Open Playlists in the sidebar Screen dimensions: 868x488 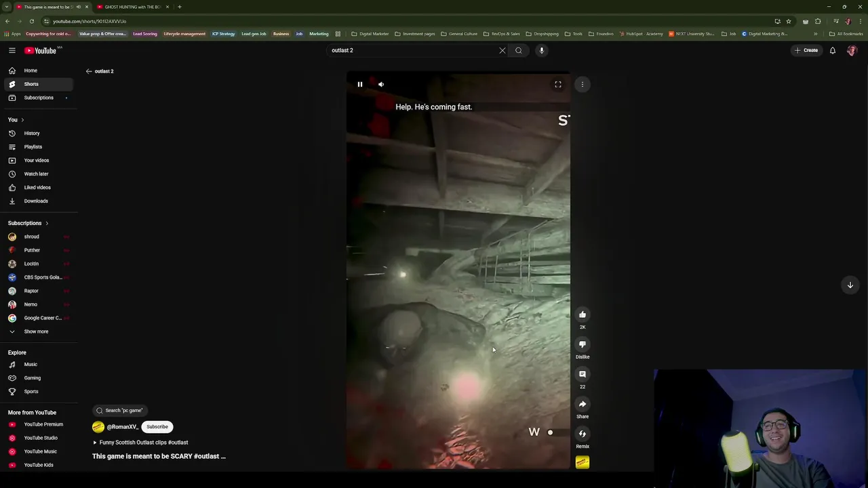tap(39, 147)
